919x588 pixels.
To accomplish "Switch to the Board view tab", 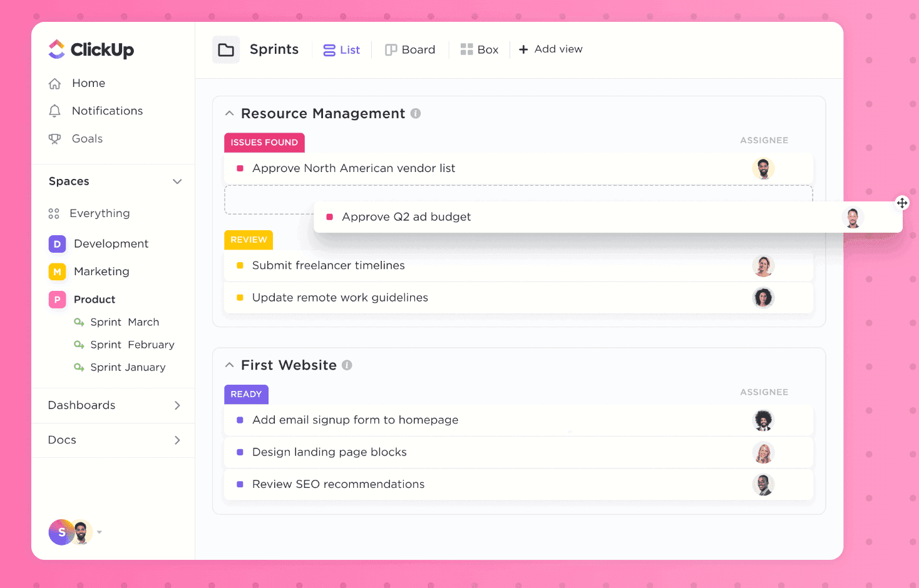I will point(410,50).
